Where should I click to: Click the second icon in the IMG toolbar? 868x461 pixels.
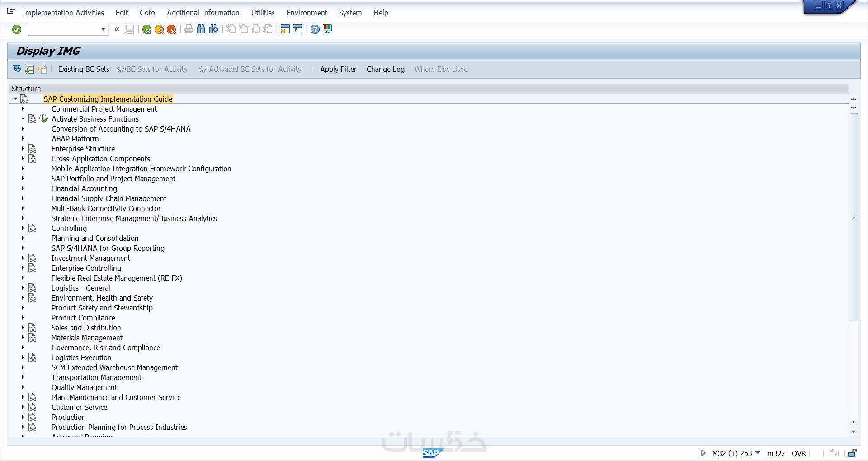click(29, 69)
